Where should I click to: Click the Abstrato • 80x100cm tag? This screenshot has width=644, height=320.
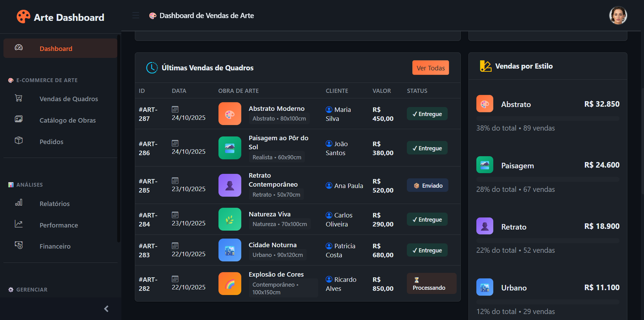click(x=279, y=118)
